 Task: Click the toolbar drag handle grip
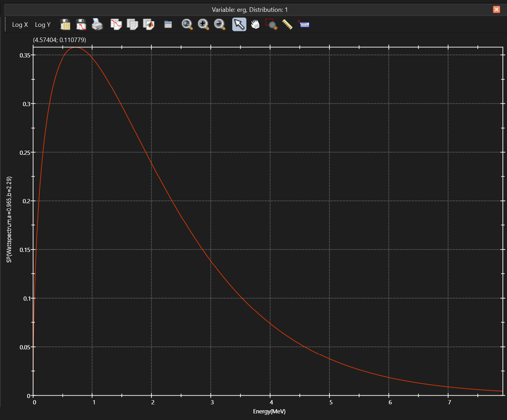5,25
